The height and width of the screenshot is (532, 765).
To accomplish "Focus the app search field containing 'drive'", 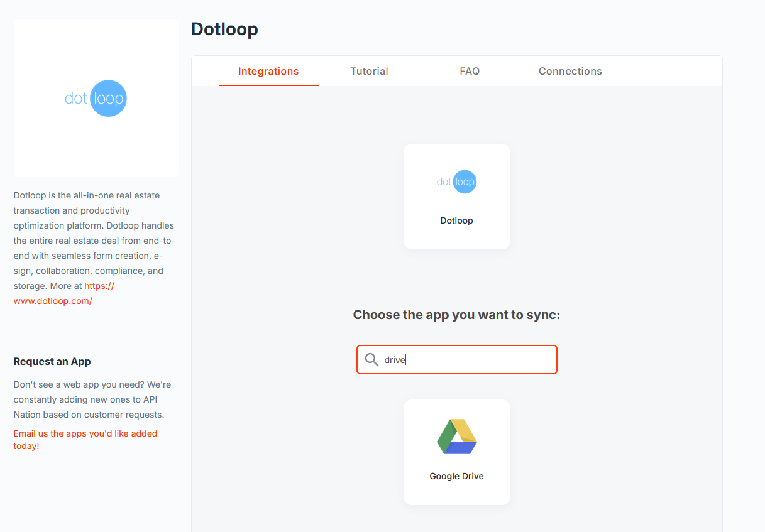I will [x=457, y=359].
